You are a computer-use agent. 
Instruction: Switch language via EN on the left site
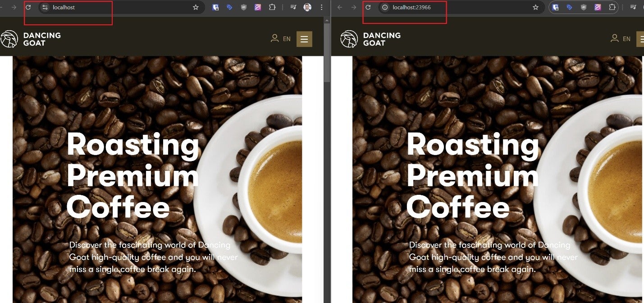click(287, 39)
